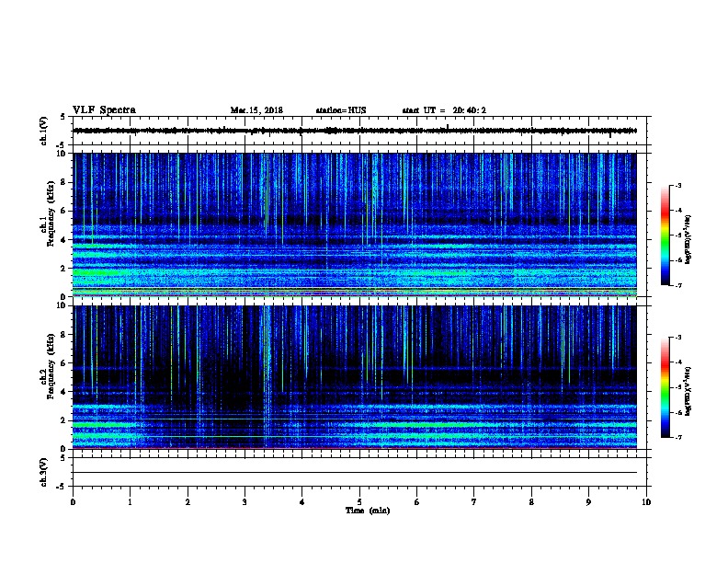The width and height of the screenshot is (728, 563).
Task: Click the "8" tick on the time axis
Action: 531,501
